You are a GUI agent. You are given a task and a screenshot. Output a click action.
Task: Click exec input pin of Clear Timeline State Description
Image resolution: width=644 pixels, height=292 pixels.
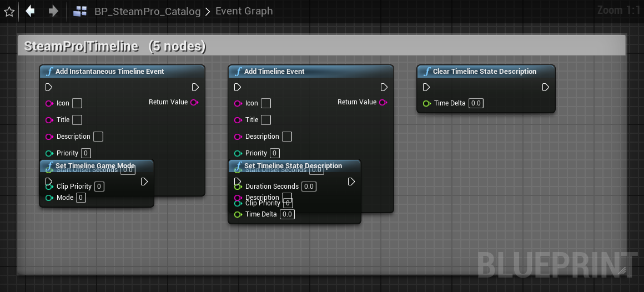tap(426, 87)
